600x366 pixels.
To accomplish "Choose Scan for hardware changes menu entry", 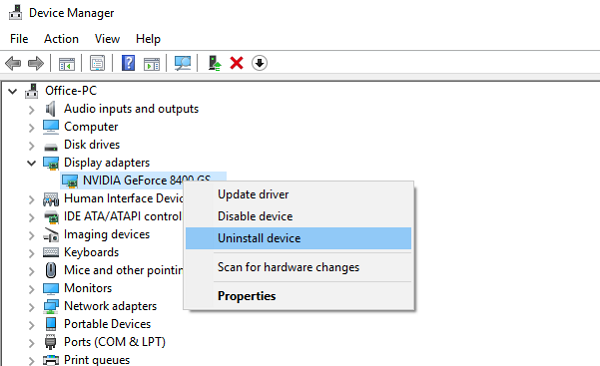I will pos(298,267).
